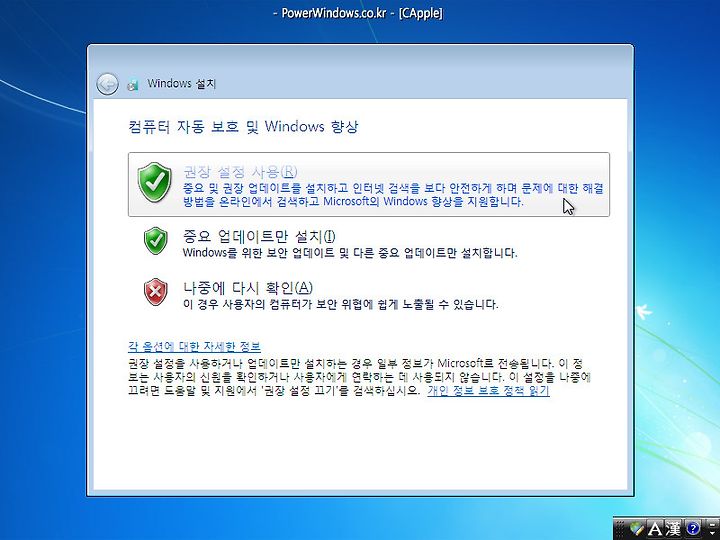
Task: Choose 중요 업데이트만 설치(I) option
Action: coord(259,236)
